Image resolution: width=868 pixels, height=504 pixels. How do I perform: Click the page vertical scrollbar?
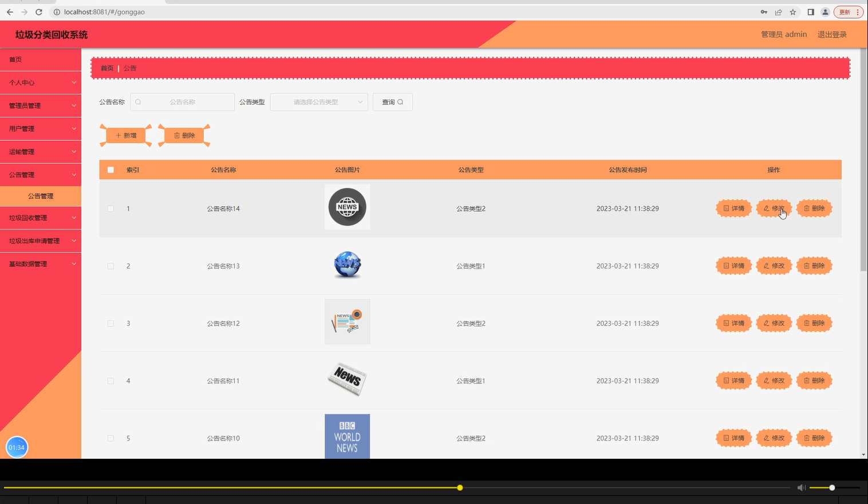tap(863, 160)
